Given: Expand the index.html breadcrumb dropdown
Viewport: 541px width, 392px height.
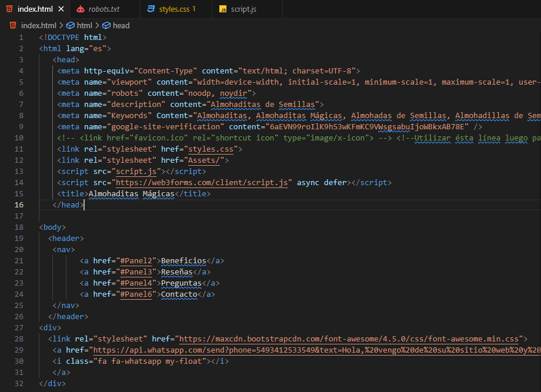Looking at the screenshot, I should [38, 25].
